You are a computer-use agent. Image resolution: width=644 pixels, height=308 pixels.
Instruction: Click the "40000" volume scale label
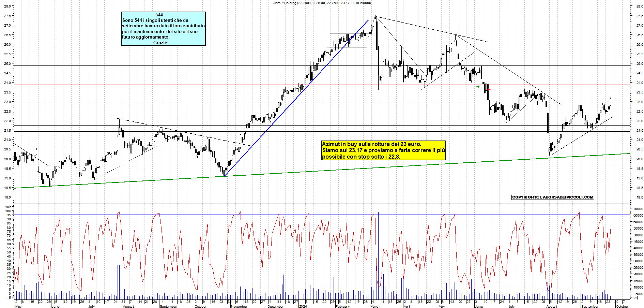click(x=638, y=248)
